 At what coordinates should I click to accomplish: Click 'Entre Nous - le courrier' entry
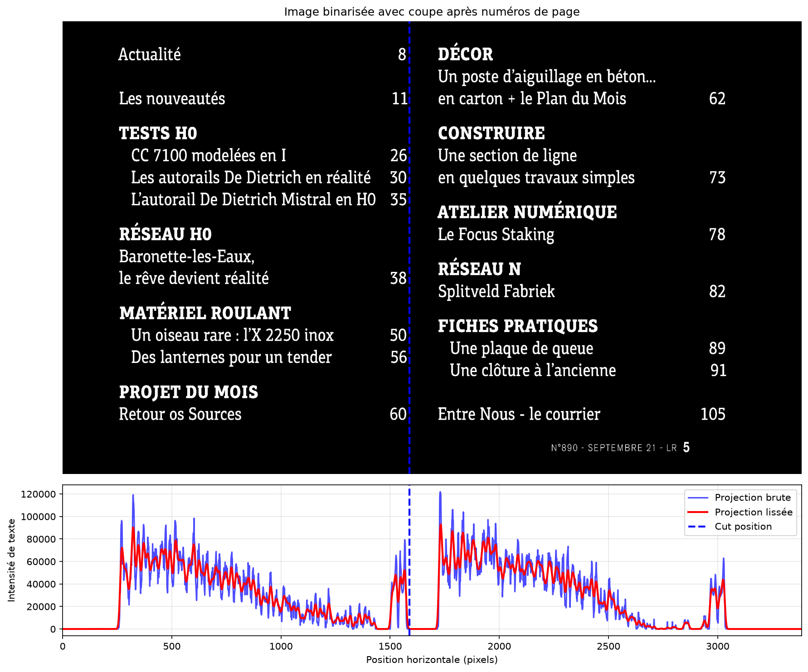[x=519, y=414]
